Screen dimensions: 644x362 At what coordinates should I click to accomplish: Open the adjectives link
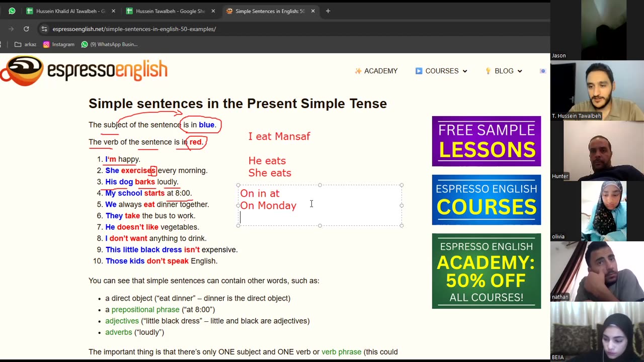pos(122,321)
